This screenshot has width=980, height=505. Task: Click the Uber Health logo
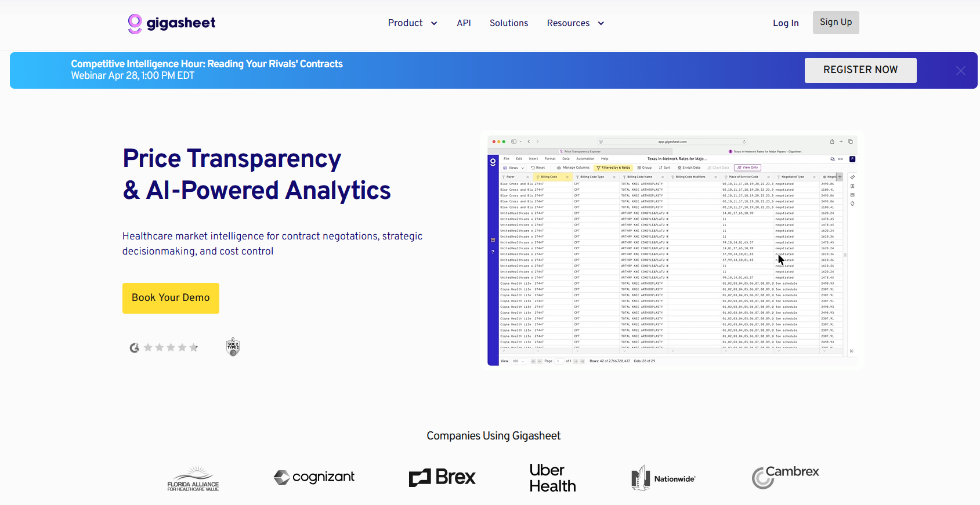click(x=552, y=478)
